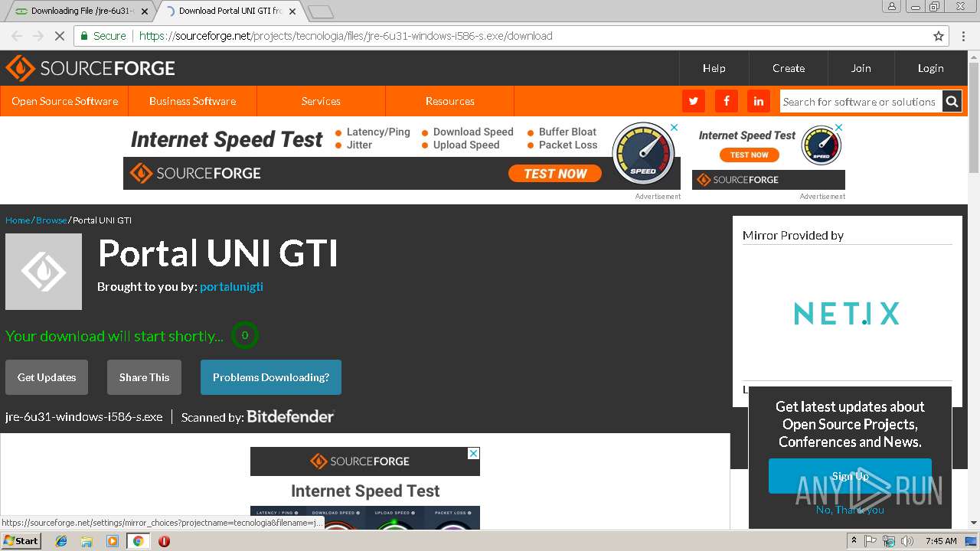The width and height of the screenshot is (980, 551).
Task: Stop loading the page
Action: [58, 36]
